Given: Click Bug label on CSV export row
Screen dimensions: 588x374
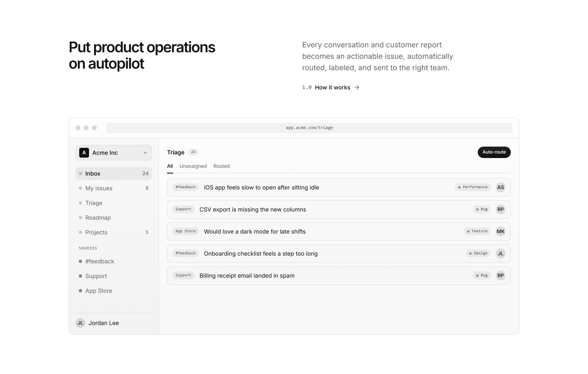Looking at the screenshot, I should 482,209.
